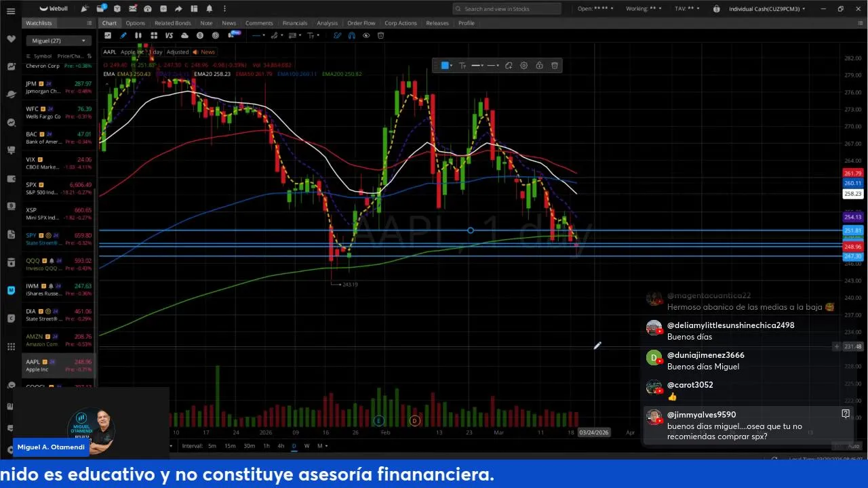
Task: Toggle the blue brush drawing mode icon
Action: (x=337, y=35)
